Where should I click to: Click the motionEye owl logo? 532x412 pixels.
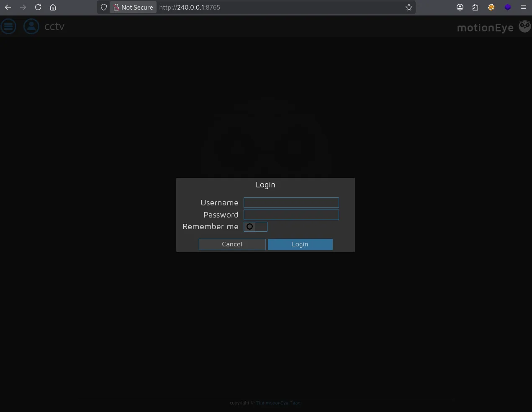pyautogui.click(x=524, y=26)
